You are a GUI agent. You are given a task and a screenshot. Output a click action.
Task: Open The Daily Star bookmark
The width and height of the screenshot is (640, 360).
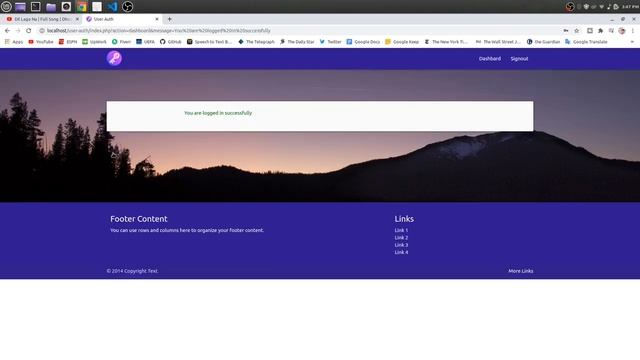(297, 42)
